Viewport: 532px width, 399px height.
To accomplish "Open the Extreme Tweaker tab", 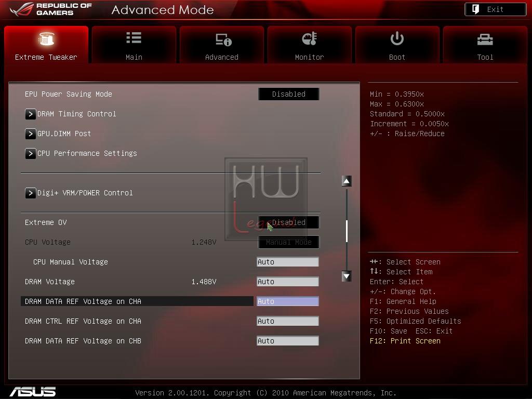I will tap(46, 45).
